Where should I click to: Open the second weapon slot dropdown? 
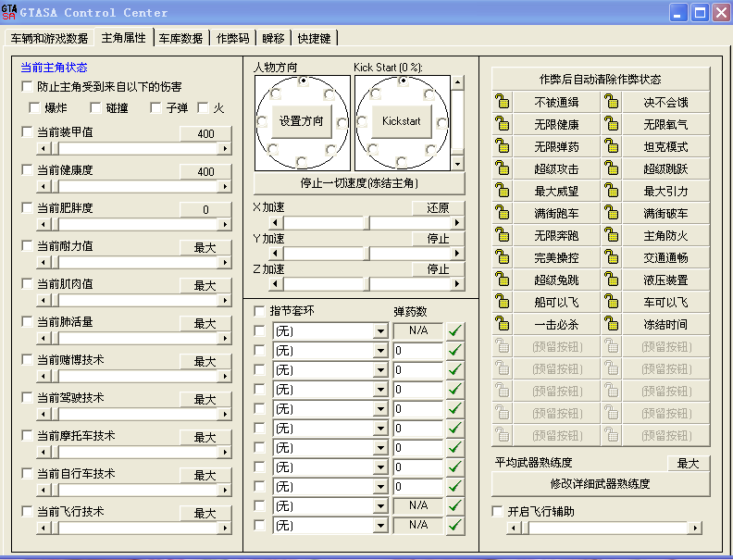point(380,351)
